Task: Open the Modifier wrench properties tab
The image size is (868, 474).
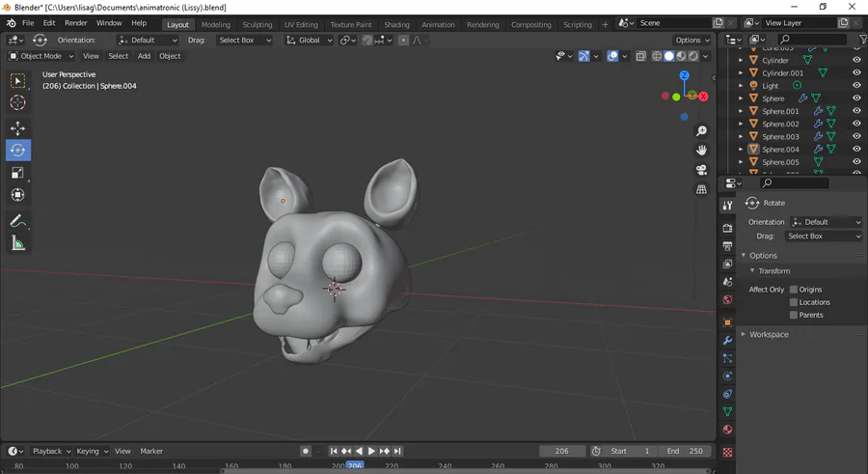Action: 727,341
